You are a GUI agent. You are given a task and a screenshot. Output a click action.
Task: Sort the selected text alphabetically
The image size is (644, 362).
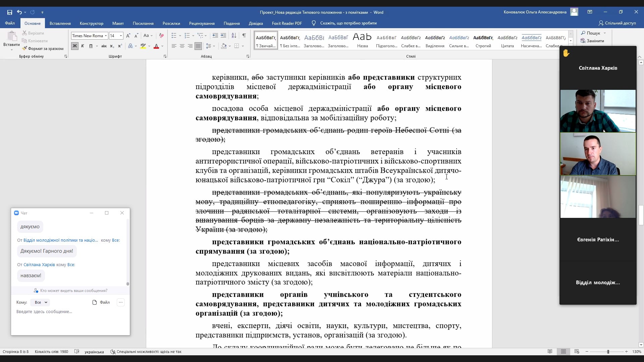[x=234, y=36]
